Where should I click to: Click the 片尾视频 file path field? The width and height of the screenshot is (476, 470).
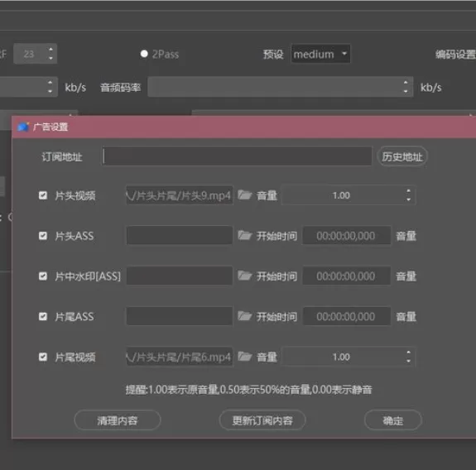[x=180, y=357]
